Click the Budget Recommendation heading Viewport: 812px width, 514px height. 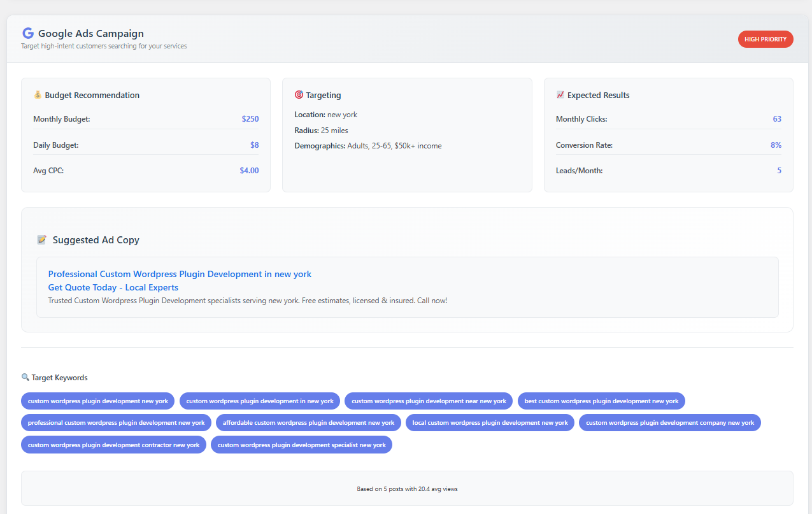(x=92, y=95)
